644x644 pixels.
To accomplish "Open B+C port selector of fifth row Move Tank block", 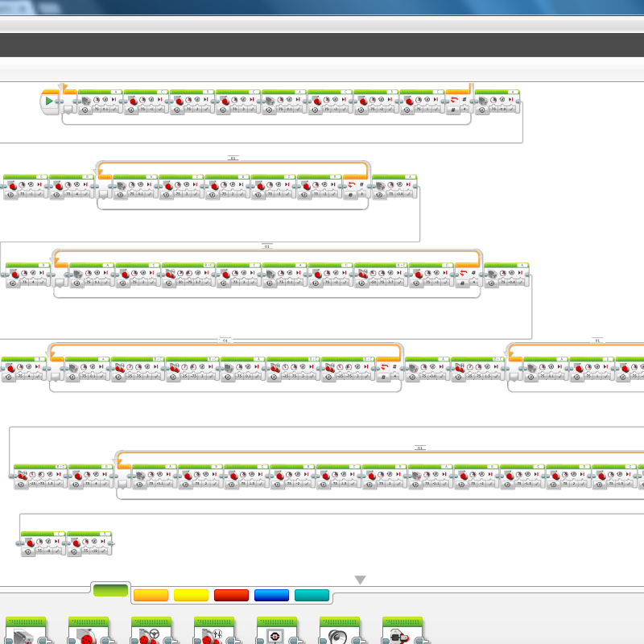I will coord(61,467).
